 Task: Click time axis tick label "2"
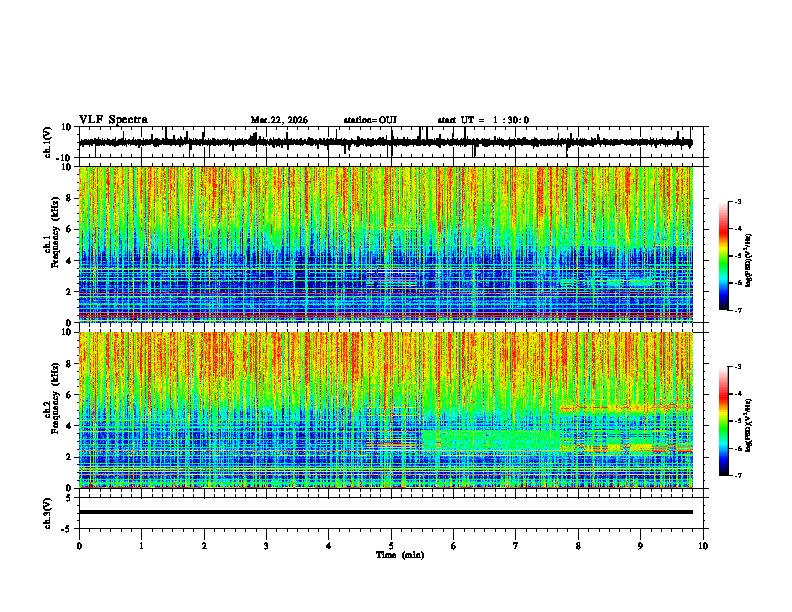click(204, 546)
